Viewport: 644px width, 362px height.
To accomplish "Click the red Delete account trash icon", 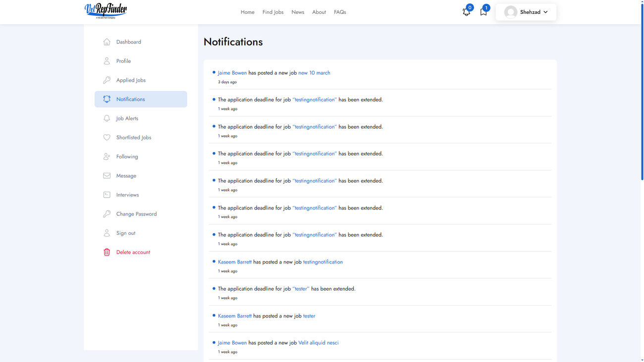I will tap(107, 252).
